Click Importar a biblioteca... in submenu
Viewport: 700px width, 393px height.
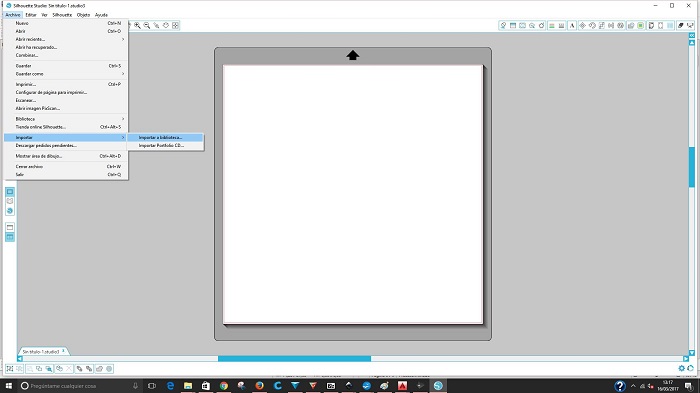point(166,138)
